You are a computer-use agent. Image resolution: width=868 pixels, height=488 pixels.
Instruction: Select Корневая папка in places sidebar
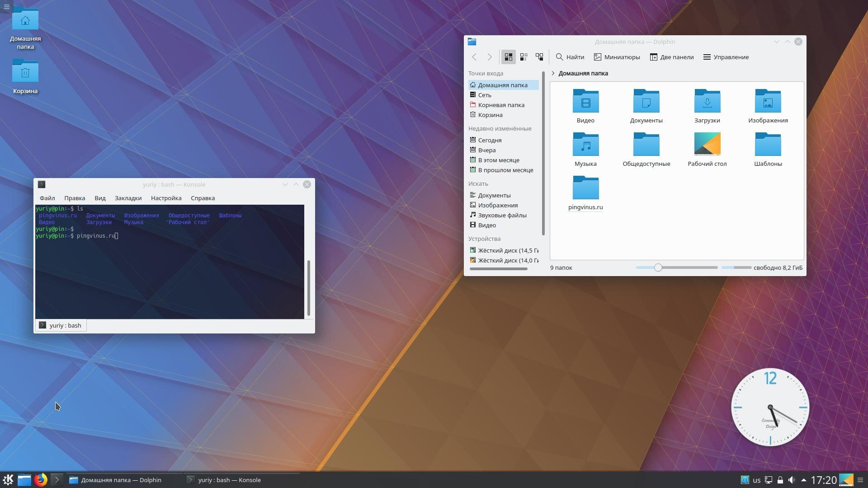[501, 105]
